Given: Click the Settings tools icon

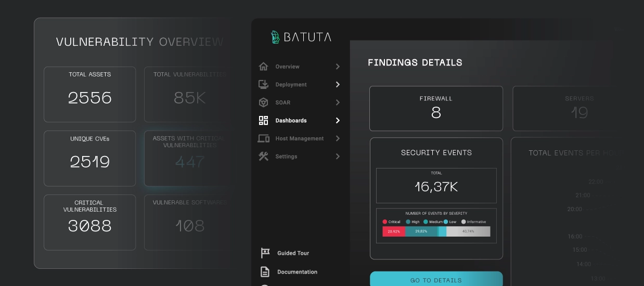Looking at the screenshot, I should 263,157.
